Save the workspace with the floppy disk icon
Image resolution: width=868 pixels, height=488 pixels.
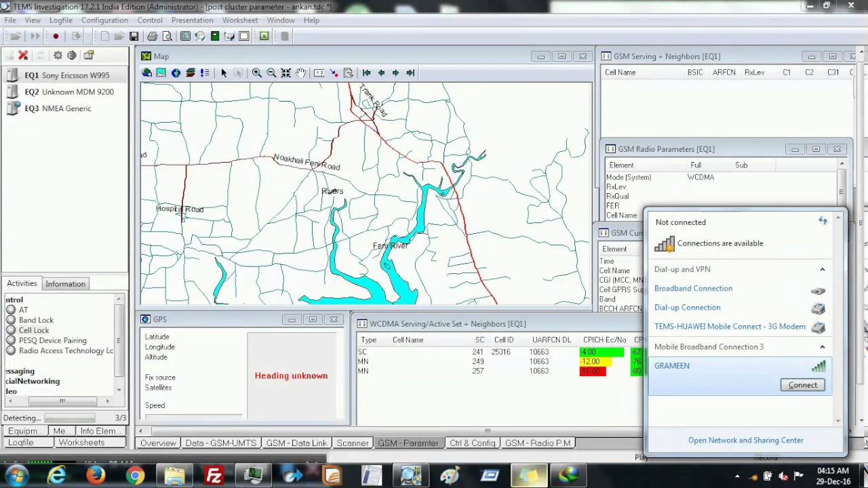[134, 36]
